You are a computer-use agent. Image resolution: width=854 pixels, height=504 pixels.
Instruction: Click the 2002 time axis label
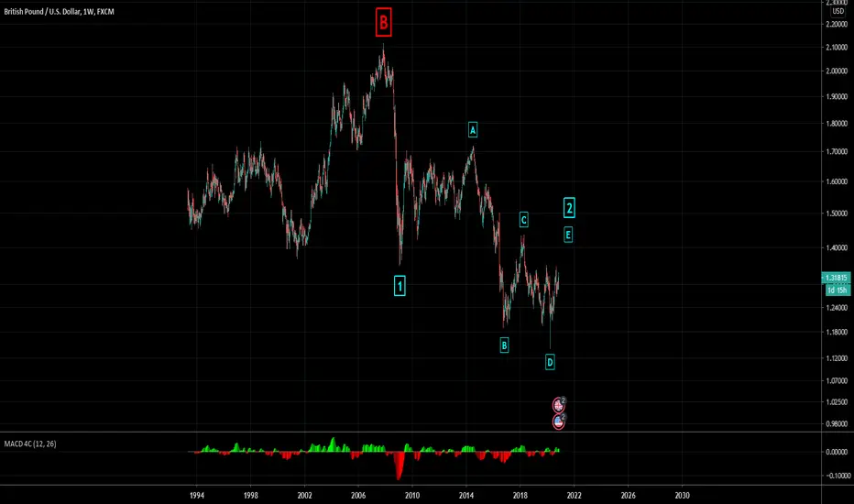304,495
